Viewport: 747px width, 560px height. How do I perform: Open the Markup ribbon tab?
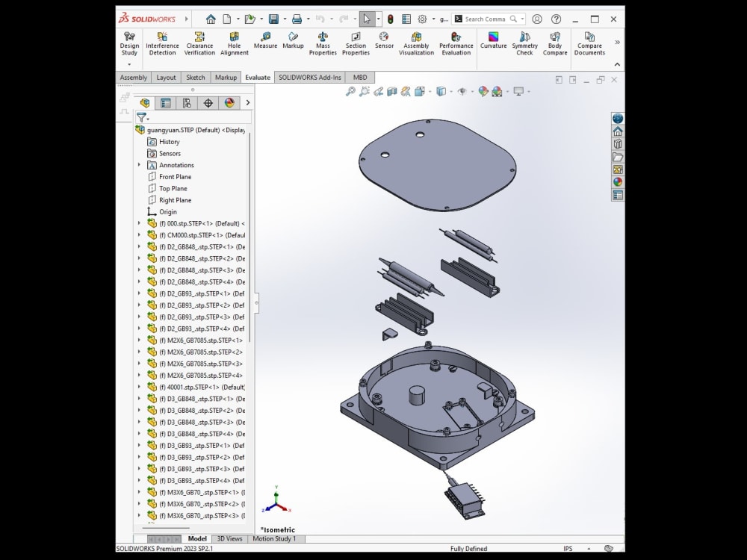pos(226,77)
